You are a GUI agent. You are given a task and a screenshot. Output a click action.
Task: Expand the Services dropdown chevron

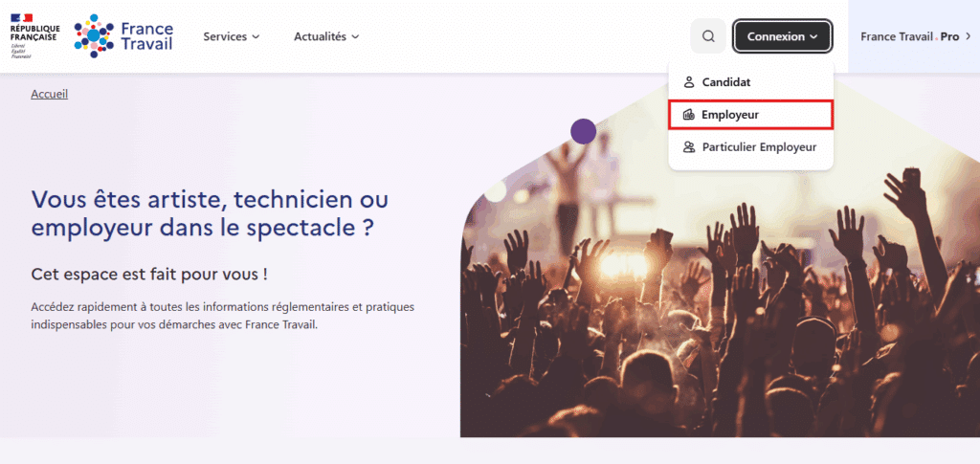[x=256, y=37]
